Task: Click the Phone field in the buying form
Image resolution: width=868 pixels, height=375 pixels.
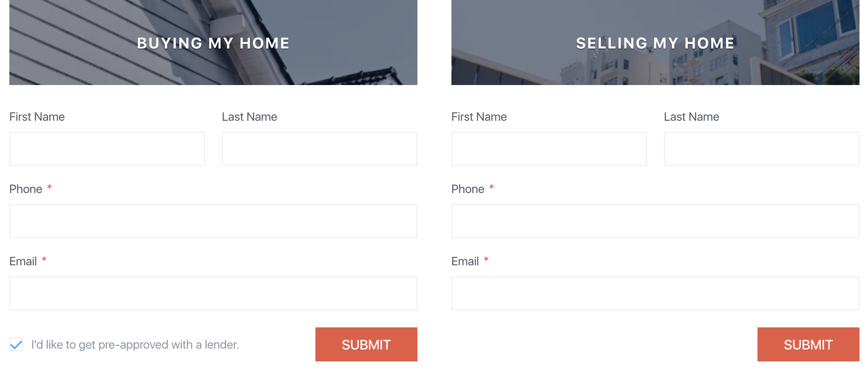Action: (213, 221)
